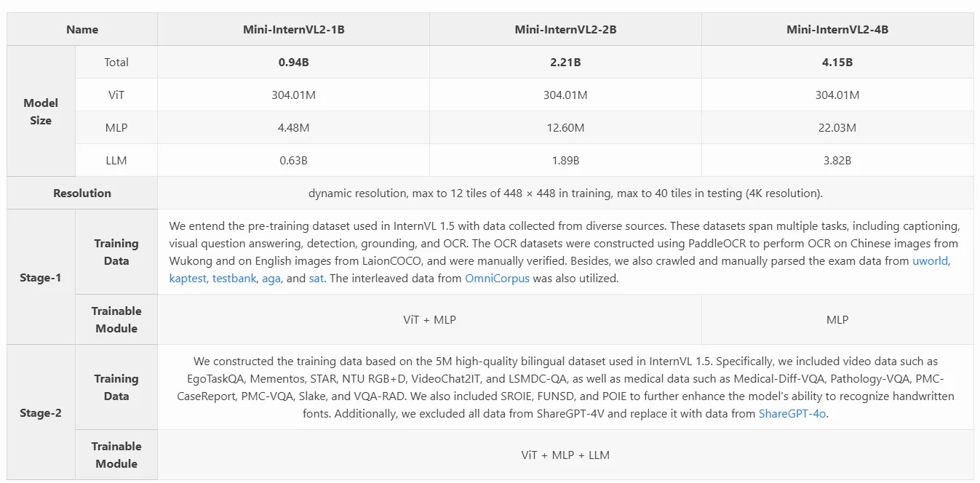This screenshot has width=980, height=483.
Task: Click the 0.94B total size cell
Action: tap(293, 63)
